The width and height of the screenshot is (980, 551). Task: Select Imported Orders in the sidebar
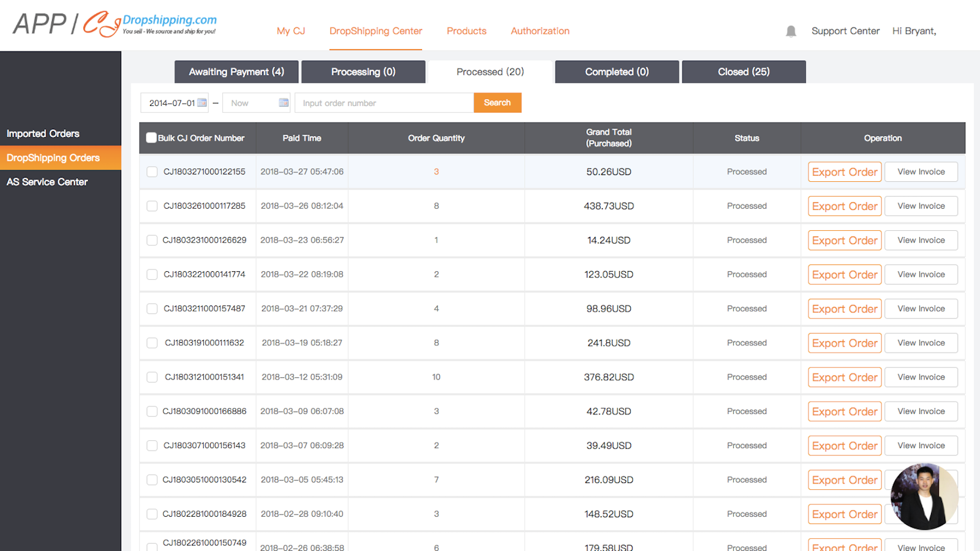pyautogui.click(x=43, y=133)
